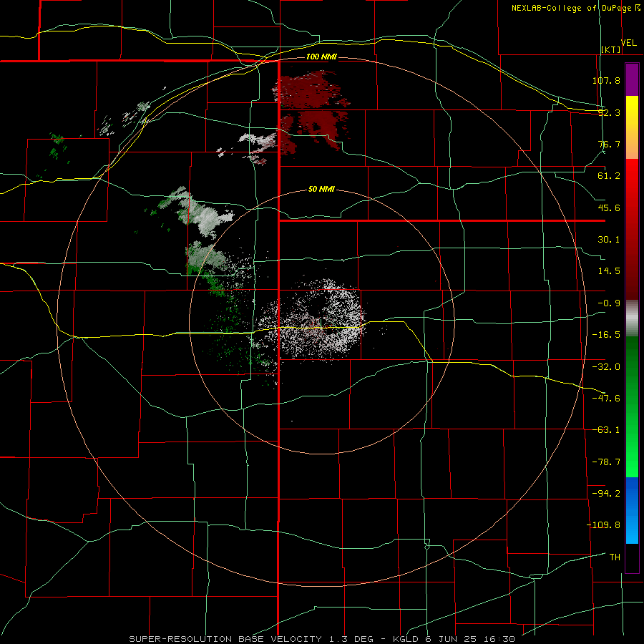Click the dark red velocity echo in the north
The image size is (644, 644).
(x=311, y=113)
